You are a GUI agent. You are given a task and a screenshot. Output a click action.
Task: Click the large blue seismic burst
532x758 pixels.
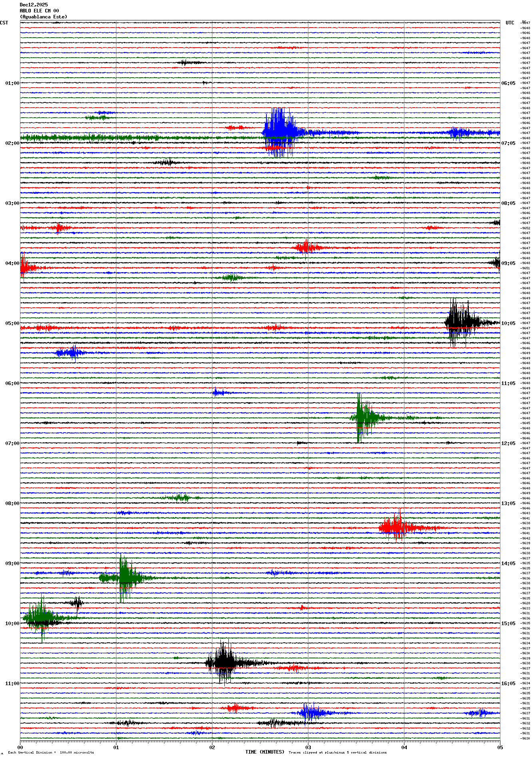[280, 132]
